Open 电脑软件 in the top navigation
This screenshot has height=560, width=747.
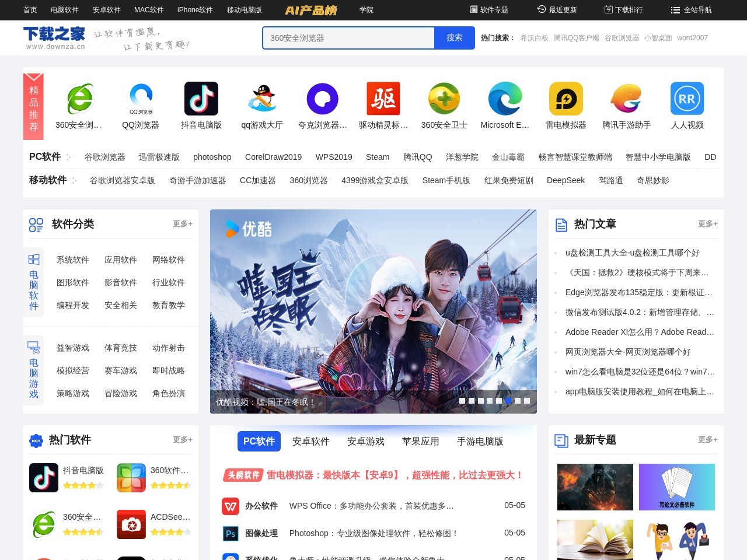tap(65, 10)
